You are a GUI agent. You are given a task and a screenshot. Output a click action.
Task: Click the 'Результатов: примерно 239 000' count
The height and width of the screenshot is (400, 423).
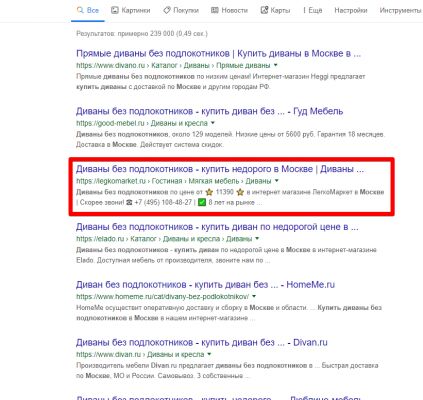tap(142, 34)
